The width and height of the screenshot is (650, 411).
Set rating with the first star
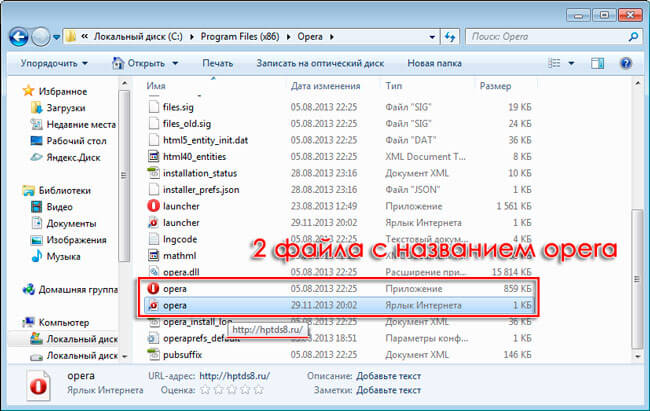tap(205, 390)
